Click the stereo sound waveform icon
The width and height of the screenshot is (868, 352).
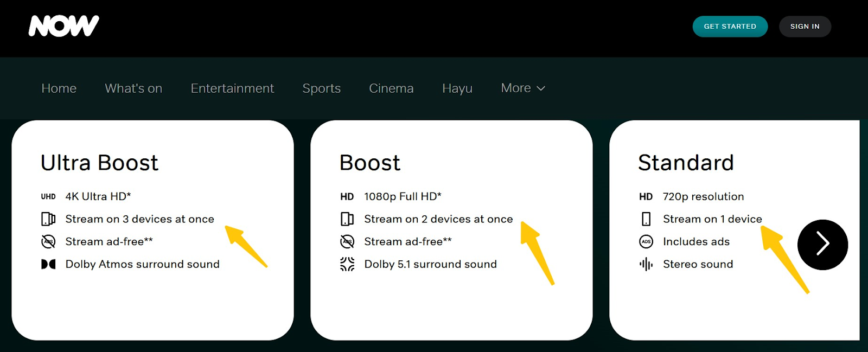point(646,264)
